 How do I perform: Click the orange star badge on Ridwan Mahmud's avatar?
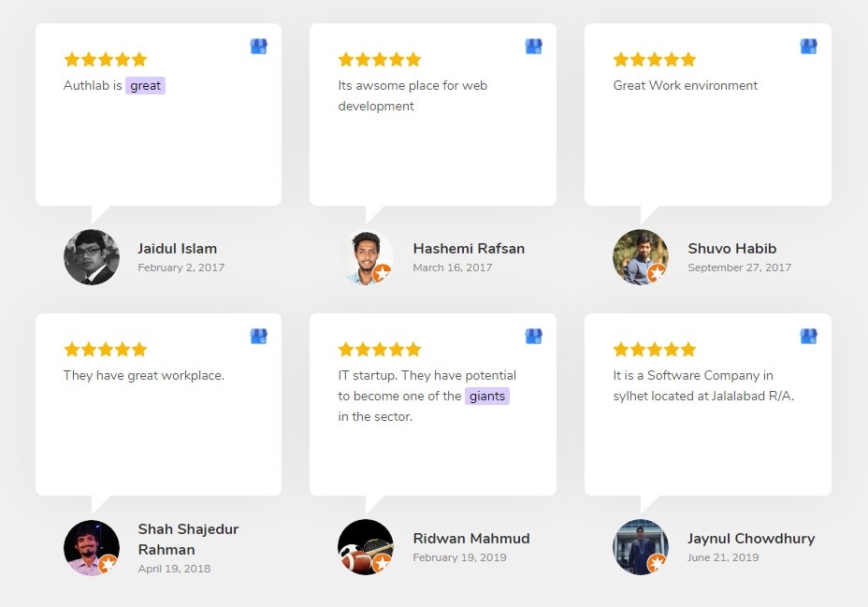click(382, 563)
